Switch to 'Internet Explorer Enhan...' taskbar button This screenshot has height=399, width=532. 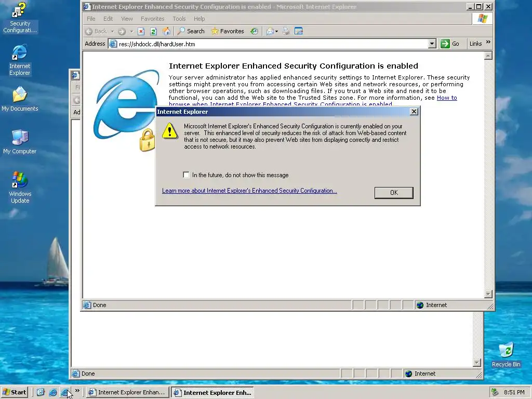tap(127, 392)
